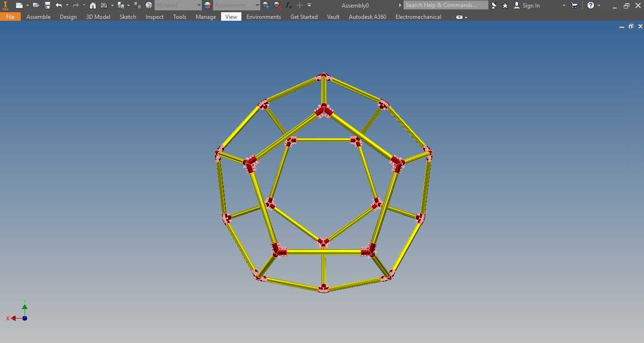Click the plus icon in quick access toolbar
This screenshot has width=644, height=343.
[x=299, y=5]
